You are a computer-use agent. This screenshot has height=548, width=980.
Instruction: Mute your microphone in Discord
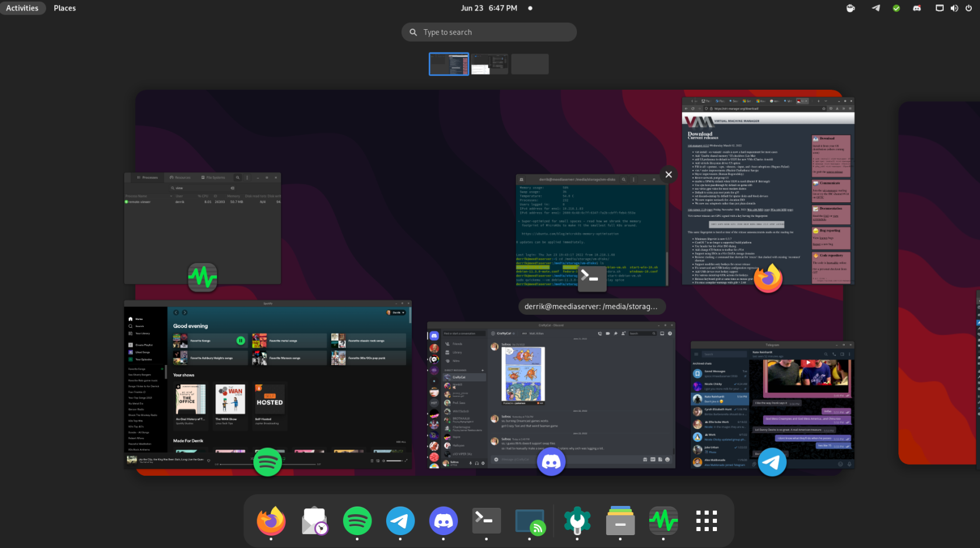click(x=470, y=463)
